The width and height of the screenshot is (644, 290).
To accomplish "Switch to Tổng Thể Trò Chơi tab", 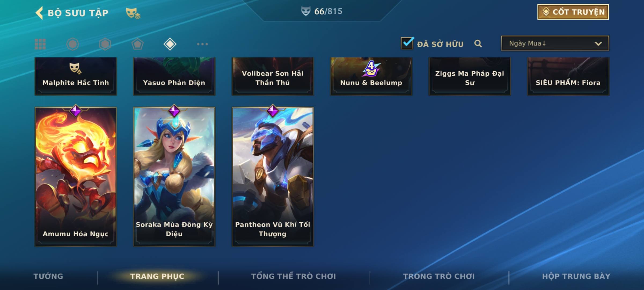I will 294,276.
